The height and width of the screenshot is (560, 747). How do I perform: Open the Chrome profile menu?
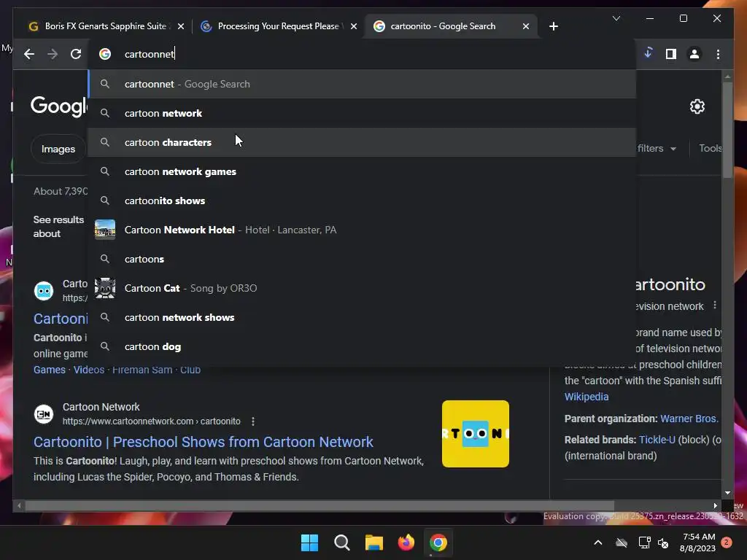coord(694,54)
